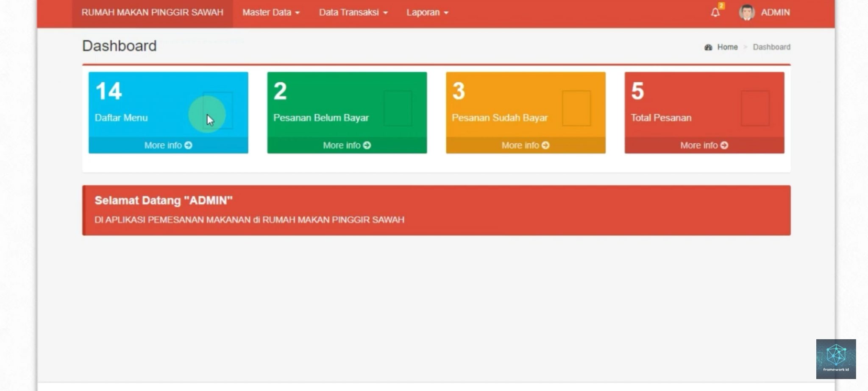Click the Home breadcrumb link
The width and height of the screenshot is (868, 391).
pos(726,47)
